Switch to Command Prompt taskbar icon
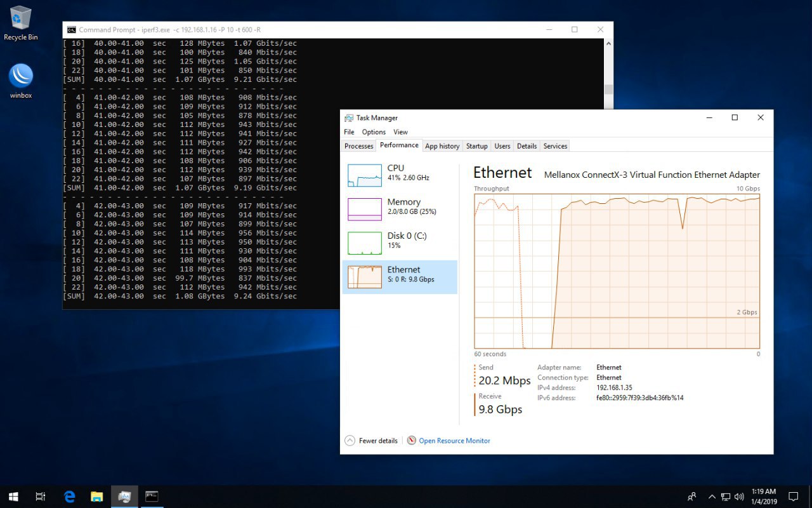Screen dimensions: 812x508 152,497
